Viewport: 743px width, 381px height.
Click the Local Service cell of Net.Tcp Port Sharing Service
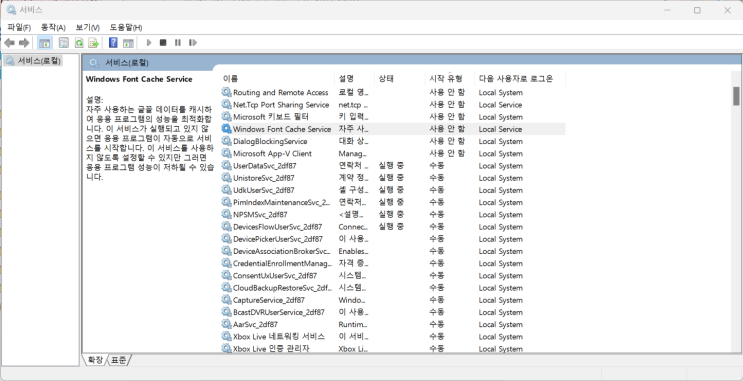click(x=500, y=105)
